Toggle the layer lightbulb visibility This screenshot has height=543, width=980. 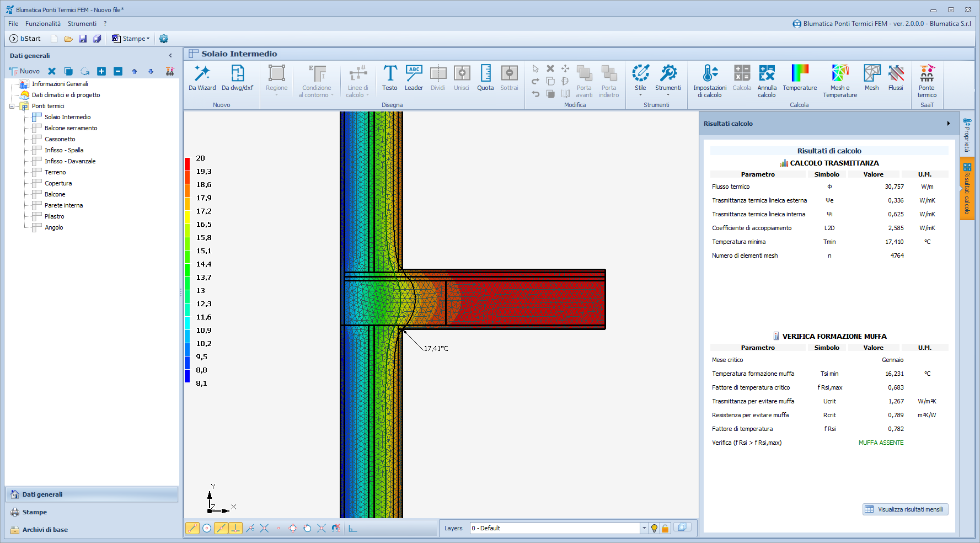pyautogui.click(x=654, y=528)
